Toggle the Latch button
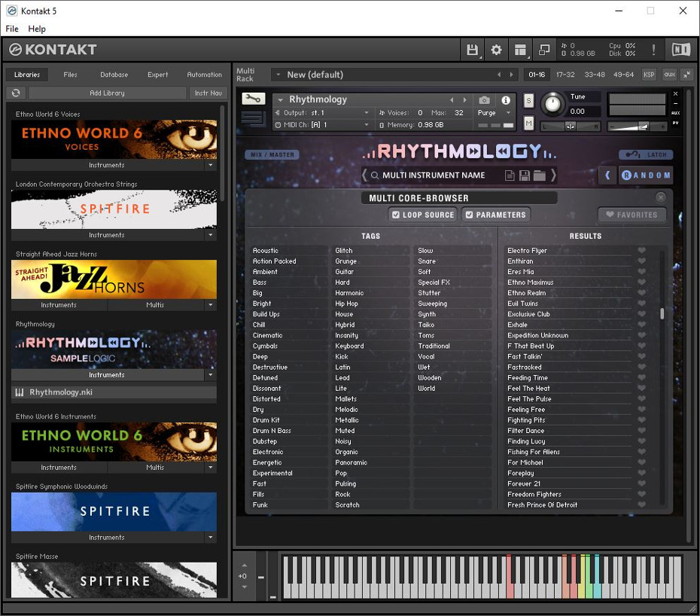This screenshot has height=616, width=700. point(646,154)
